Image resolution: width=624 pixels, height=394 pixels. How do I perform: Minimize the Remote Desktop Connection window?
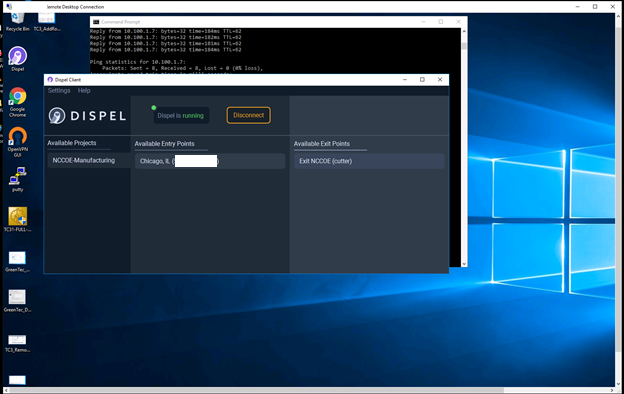tap(578, 6)
